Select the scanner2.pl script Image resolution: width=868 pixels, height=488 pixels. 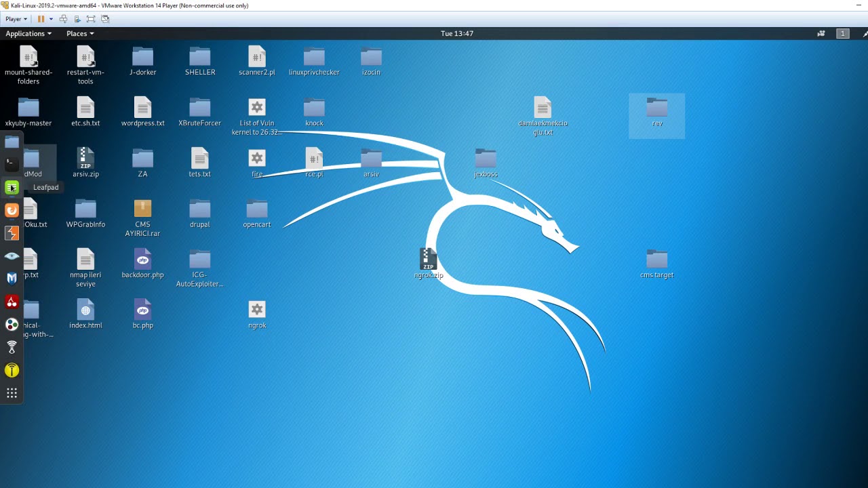point(257,61)
